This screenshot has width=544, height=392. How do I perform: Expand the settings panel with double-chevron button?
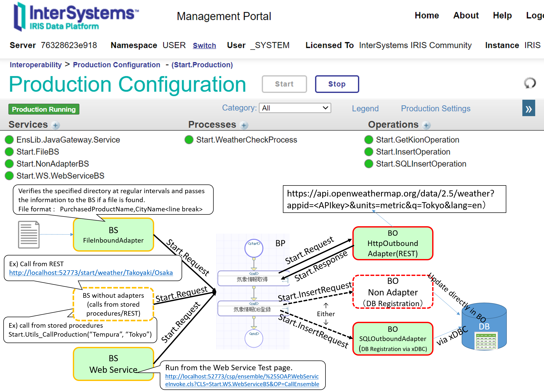pos(529,109)
